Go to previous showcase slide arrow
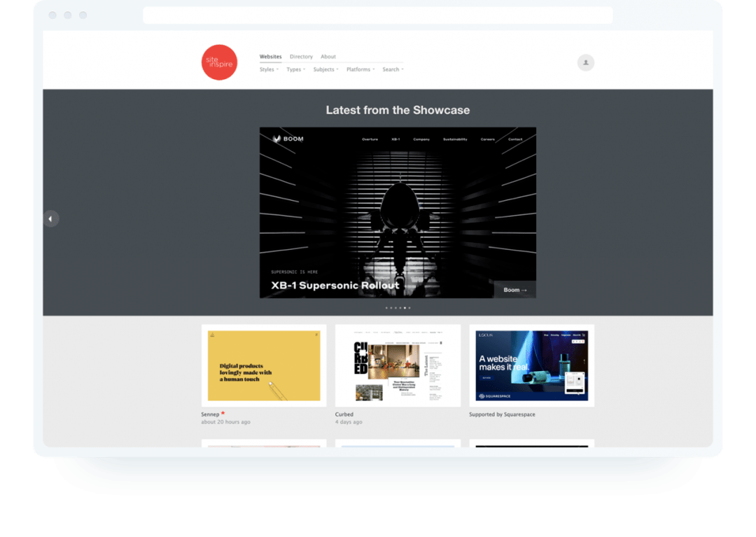 (50, 219)
